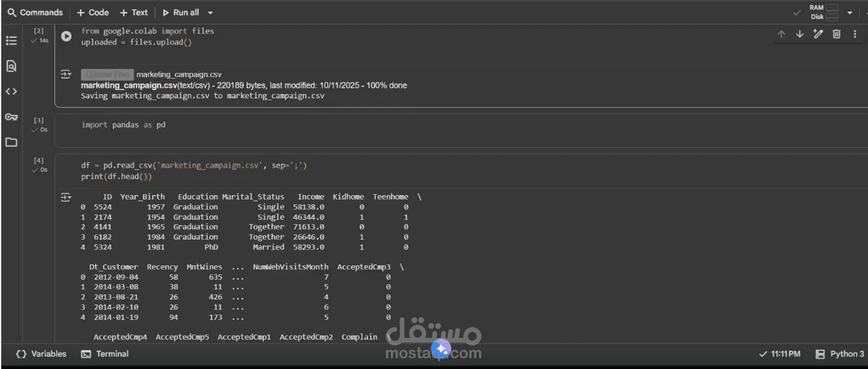868x369 pixels.
Task: Expand the Run all options arrow
Action: tap(211, 12)
